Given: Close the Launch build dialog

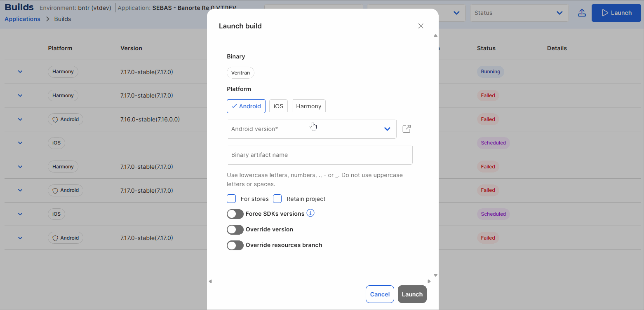Looking at the screenshot, I should click(421, 26).
